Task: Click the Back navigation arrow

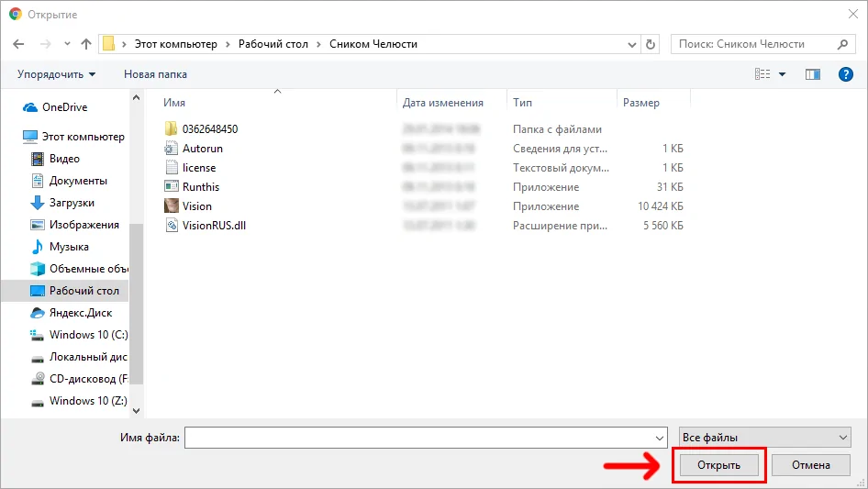Action: pyautogui.click(x=20, y=44)
